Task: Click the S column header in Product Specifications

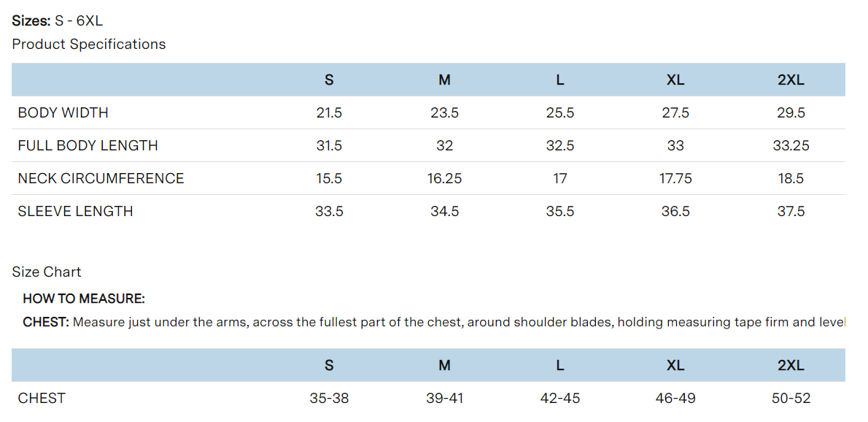Action: 329,80
